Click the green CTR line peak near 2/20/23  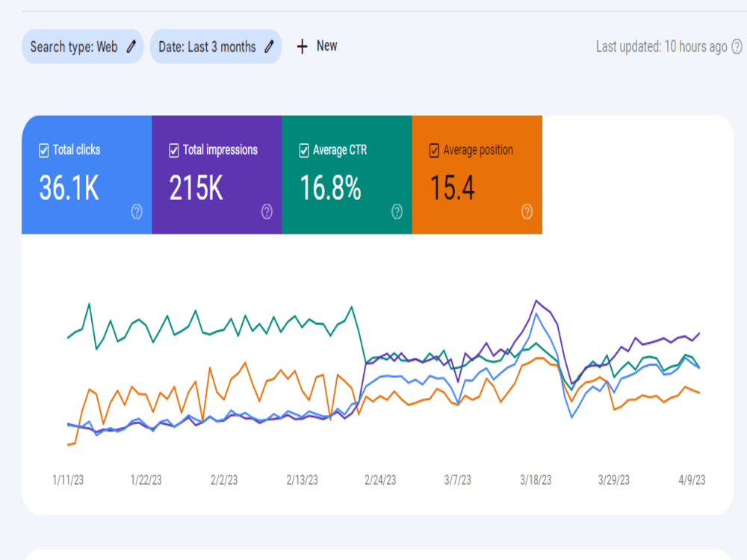[x=352, y=307]
